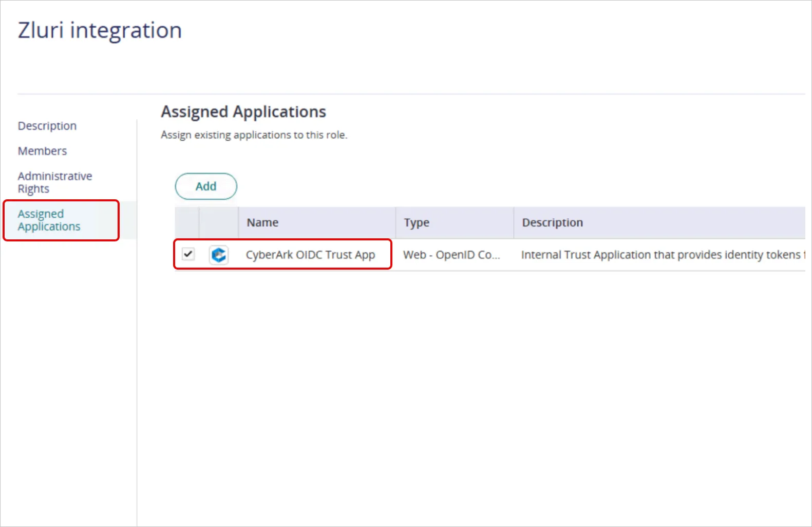
Task: Go to Administrative Rights section
Action: (x=55, y=182)
